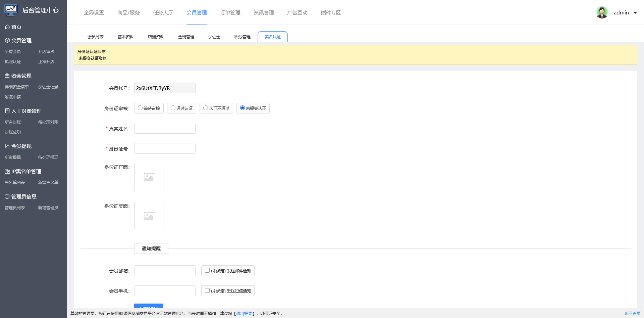Open 保证金记录 in the sidebar
Image resolution: width=644 pixels, height=318 pixels.
pos(48,87)
